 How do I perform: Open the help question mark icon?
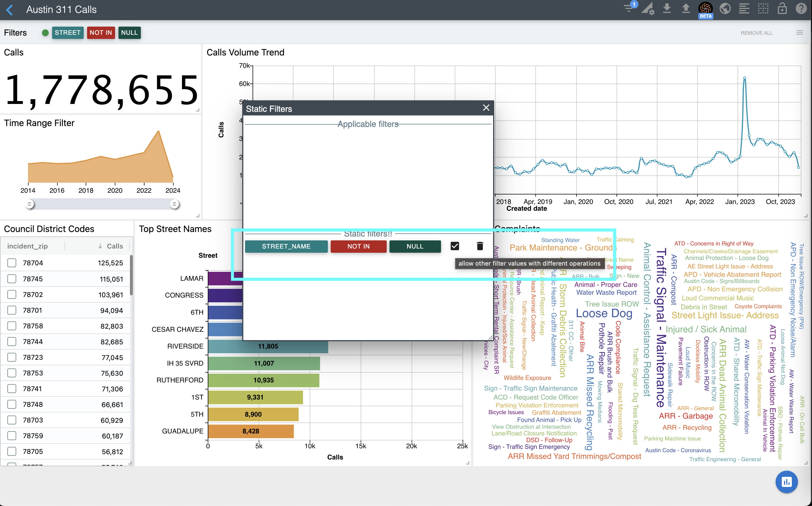(x=801, y=8)
